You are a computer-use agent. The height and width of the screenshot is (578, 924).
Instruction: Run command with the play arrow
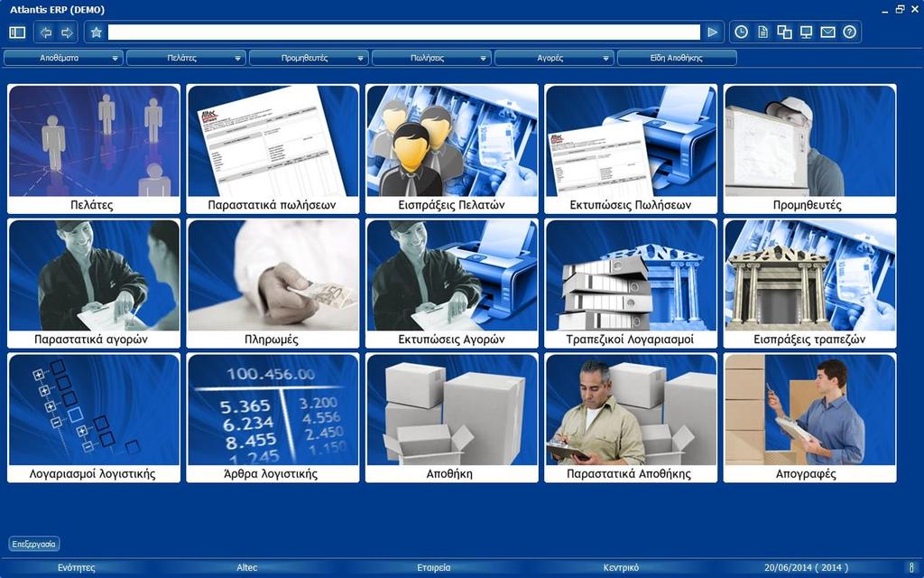713,33
